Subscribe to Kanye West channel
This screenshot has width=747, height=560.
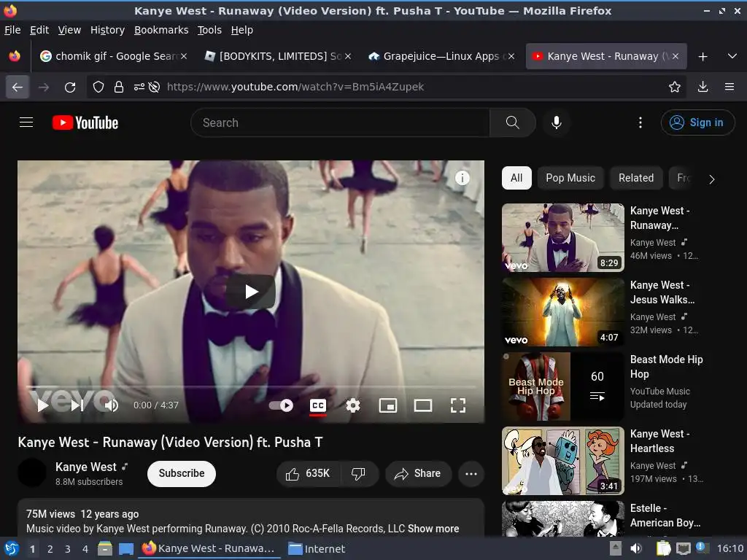click(x=182, y=473)
